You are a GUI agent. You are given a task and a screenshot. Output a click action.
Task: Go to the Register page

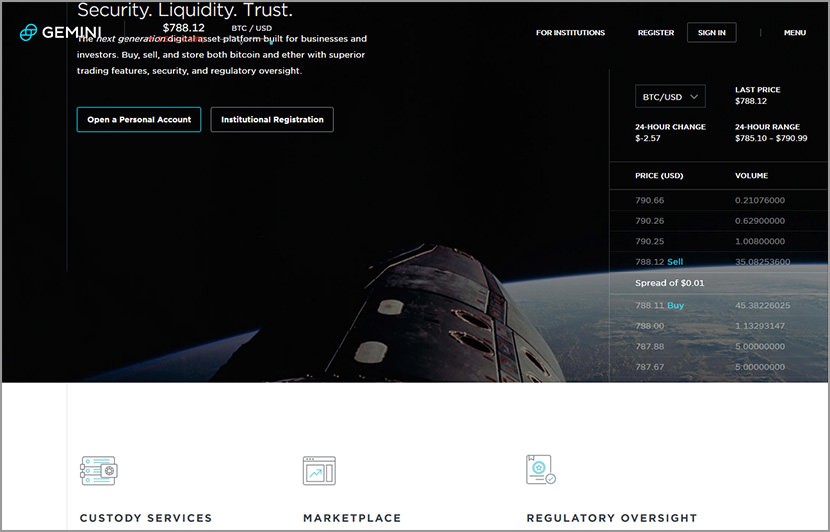[x=656, y=33]
